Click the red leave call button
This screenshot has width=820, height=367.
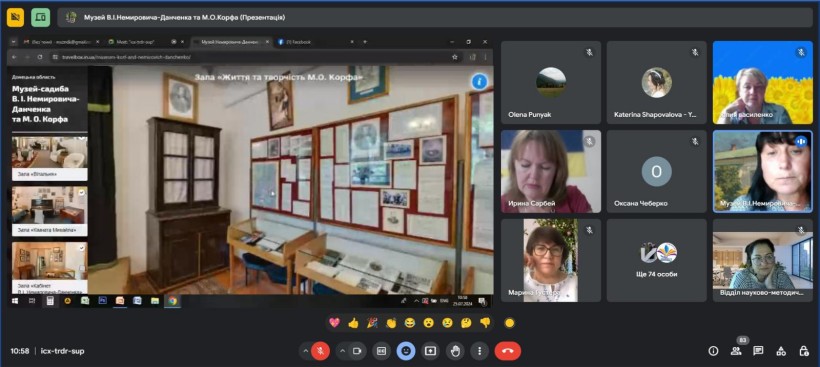click(507, 351)
